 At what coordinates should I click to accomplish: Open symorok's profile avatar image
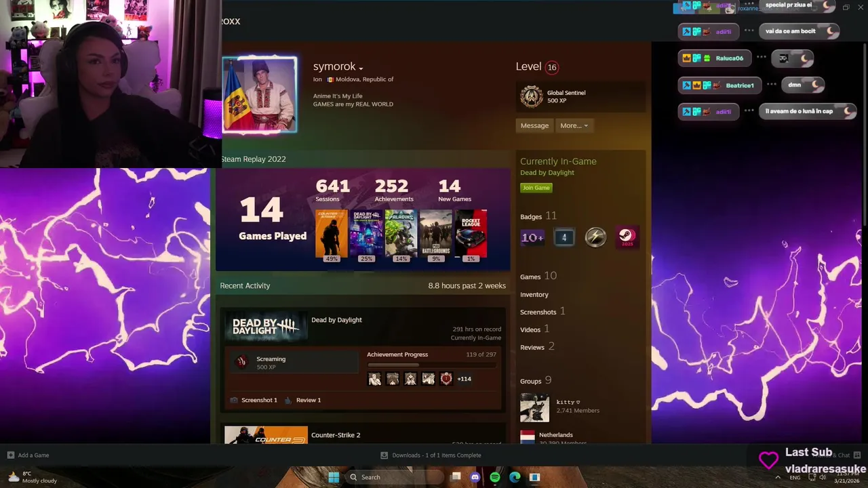(260, 94)
